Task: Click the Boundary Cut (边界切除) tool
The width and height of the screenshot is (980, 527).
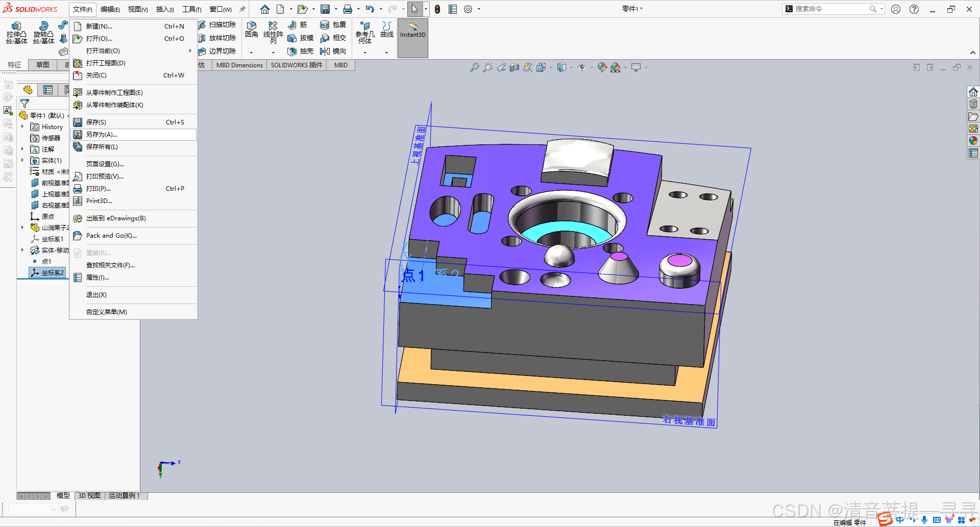Action: coord(217,51)
